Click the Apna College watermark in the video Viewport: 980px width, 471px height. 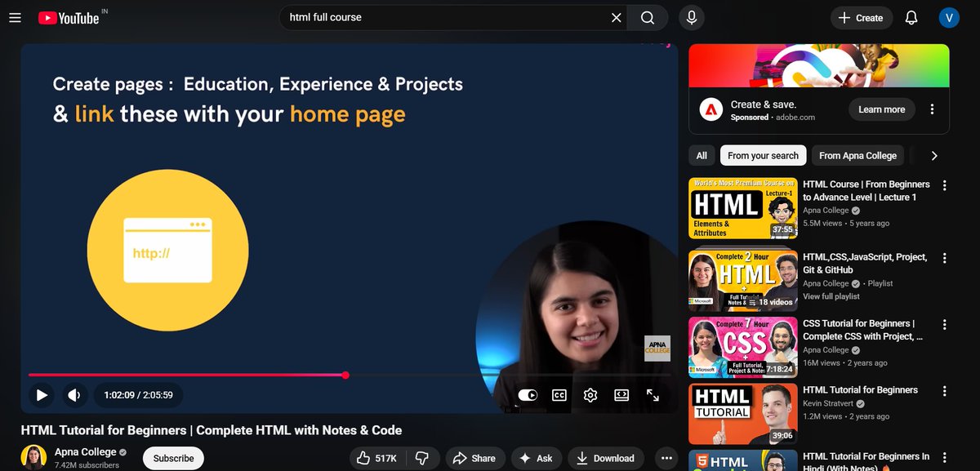tap(657, 349)
